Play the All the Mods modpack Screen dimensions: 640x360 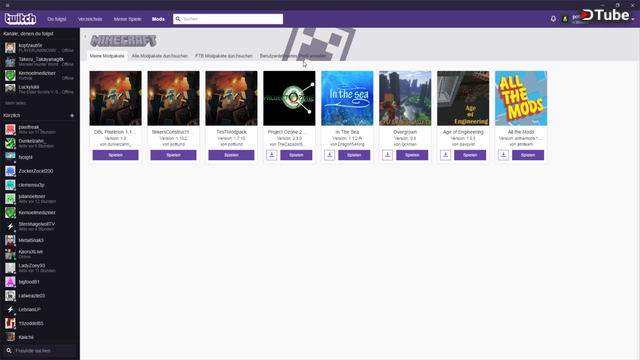coord(528,155)
